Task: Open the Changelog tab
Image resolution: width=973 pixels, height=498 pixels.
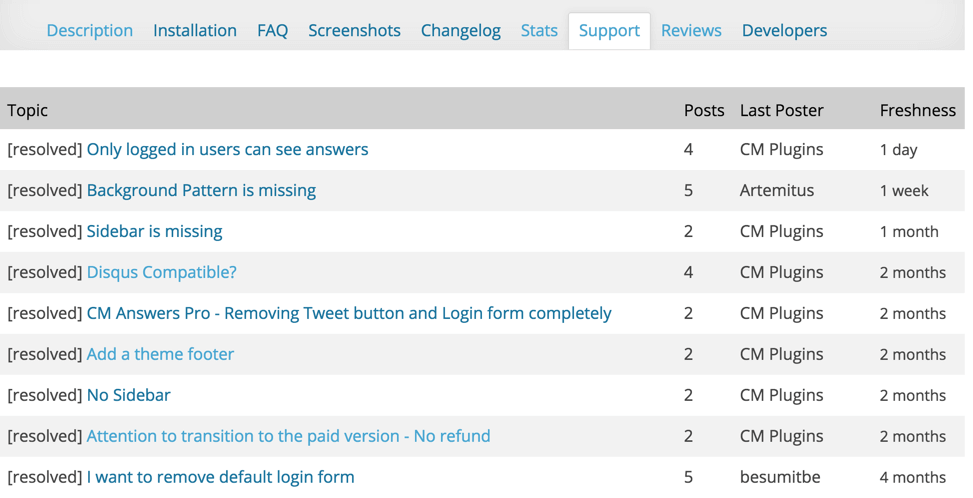Action: [460, 30]
